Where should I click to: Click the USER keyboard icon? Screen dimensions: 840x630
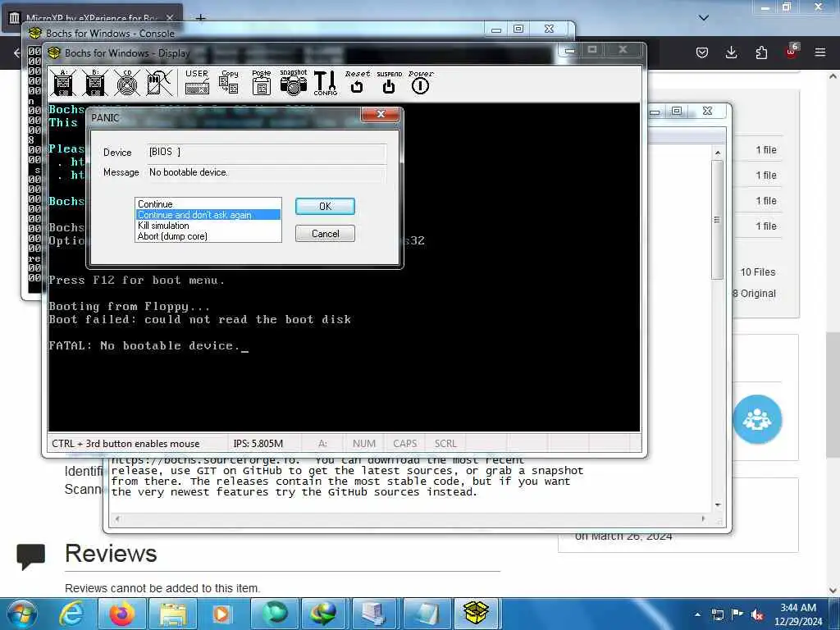[x=197, y=83]
